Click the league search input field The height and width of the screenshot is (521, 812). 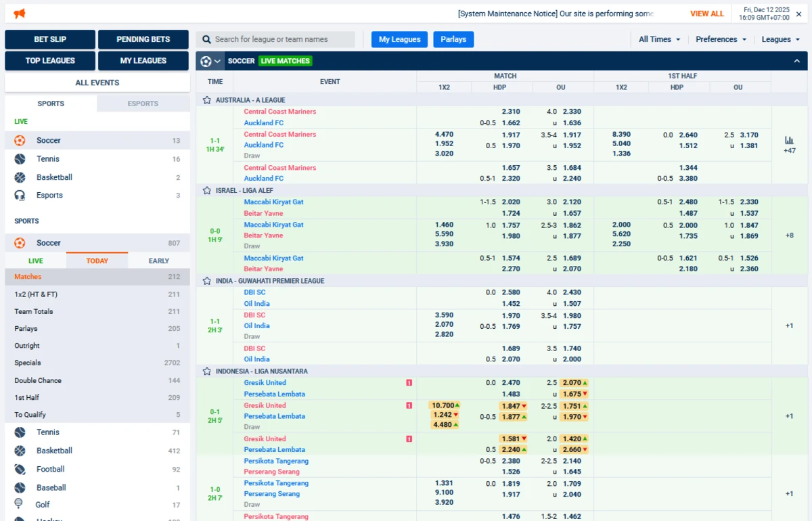pyautogui.click(x=277, y=39)
